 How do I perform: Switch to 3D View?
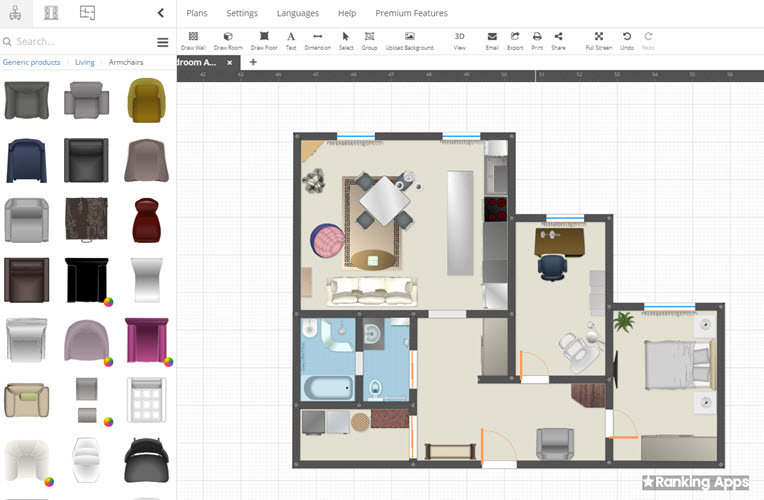(x=459, y=40)
